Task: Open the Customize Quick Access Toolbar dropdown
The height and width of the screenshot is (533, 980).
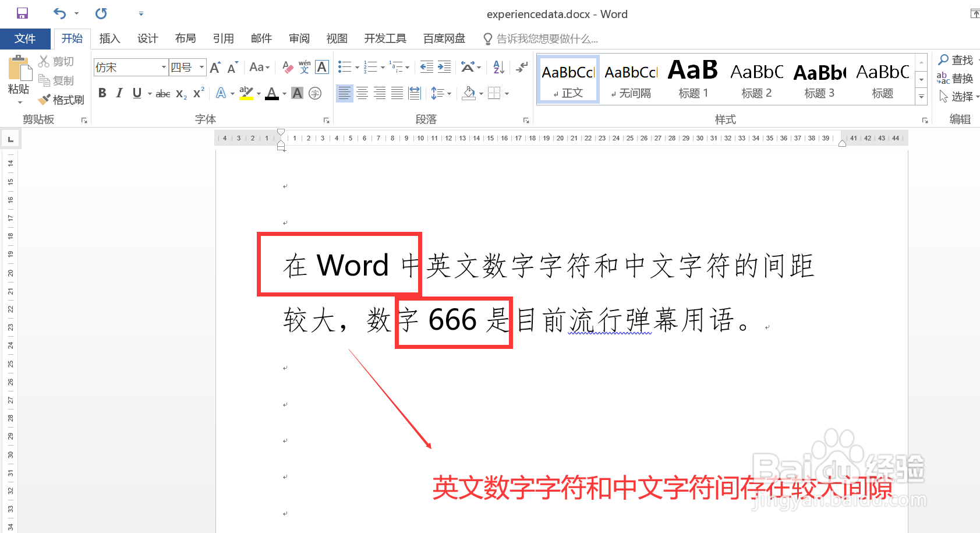Action: coord(141,13)
